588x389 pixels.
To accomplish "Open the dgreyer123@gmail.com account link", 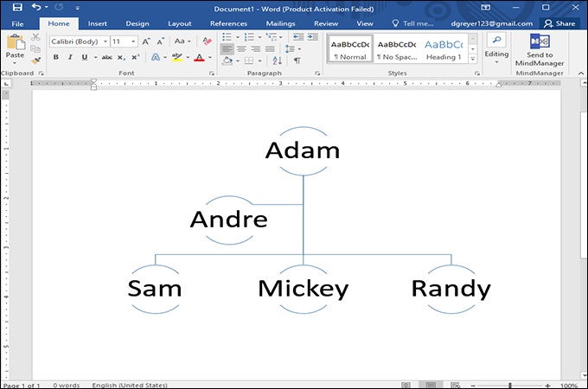I will pos(492,23).
